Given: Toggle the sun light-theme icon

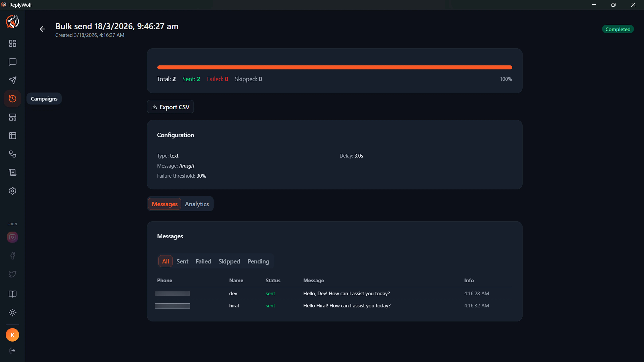Looking at the screenshot, I should pyautogui.click(x=12, y=313).
